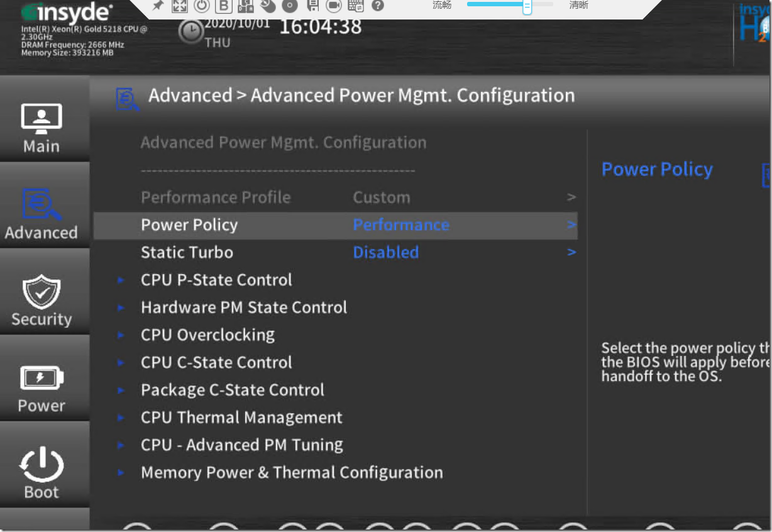Expand CPU P-State Control submenu
The image size is (772, 532).
point(216,280)
